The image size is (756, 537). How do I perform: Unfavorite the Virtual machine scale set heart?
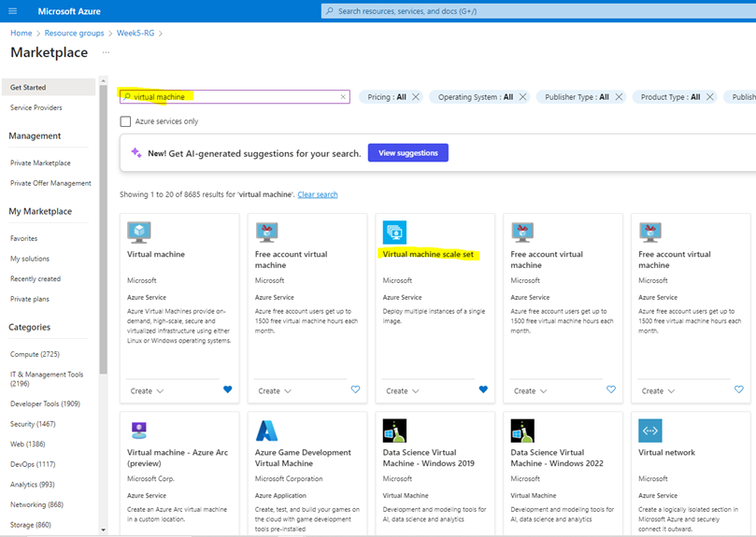point(483,389)
